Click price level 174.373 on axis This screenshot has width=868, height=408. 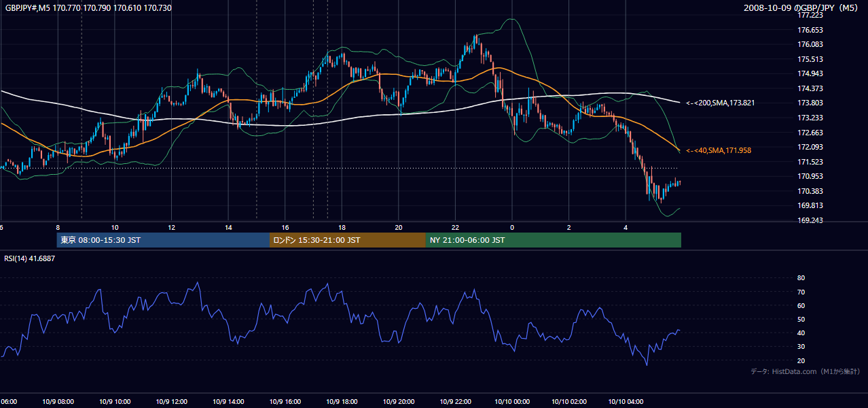click(x=811, y=88)
